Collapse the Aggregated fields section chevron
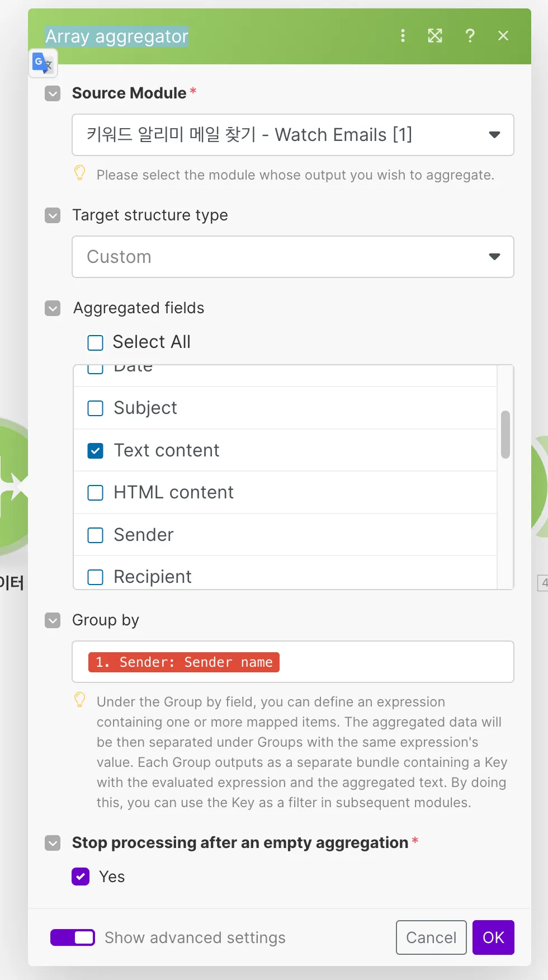The width and height of the screenshot is (548, 980). (53, 308)
